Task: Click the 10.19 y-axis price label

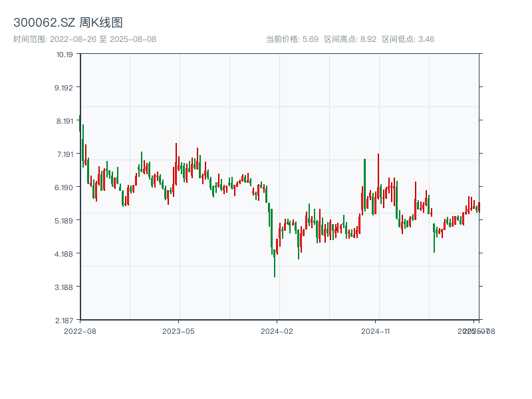Action: (x=65, y=55)
